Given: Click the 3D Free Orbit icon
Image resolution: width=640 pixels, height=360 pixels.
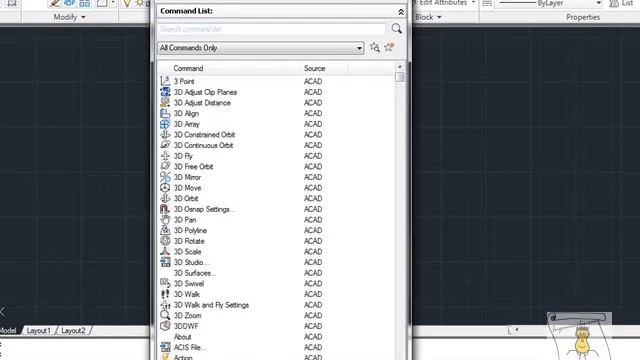Looking at the screenshot, I should (x=165, y=166).
